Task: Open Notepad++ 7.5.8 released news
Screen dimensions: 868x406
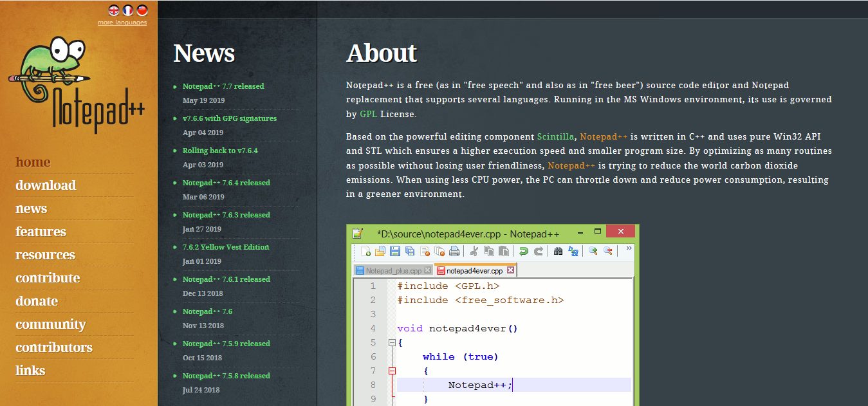Action: (226, 376)
